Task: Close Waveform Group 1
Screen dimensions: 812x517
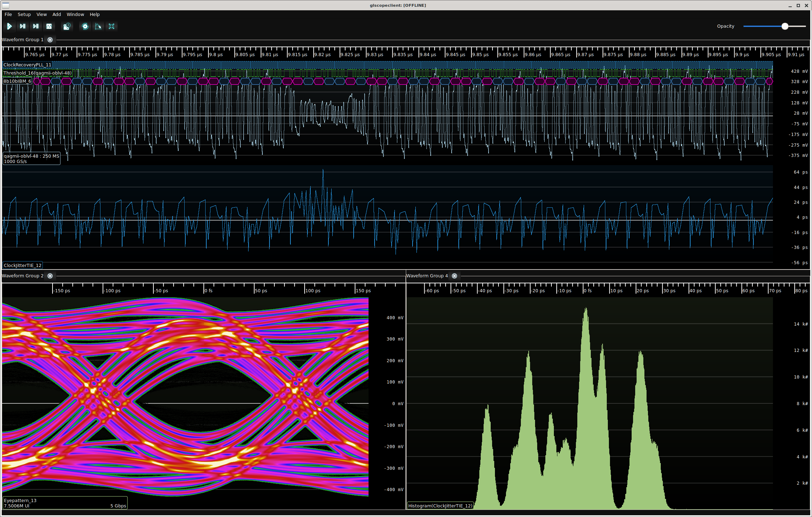Action: (50, 40)
